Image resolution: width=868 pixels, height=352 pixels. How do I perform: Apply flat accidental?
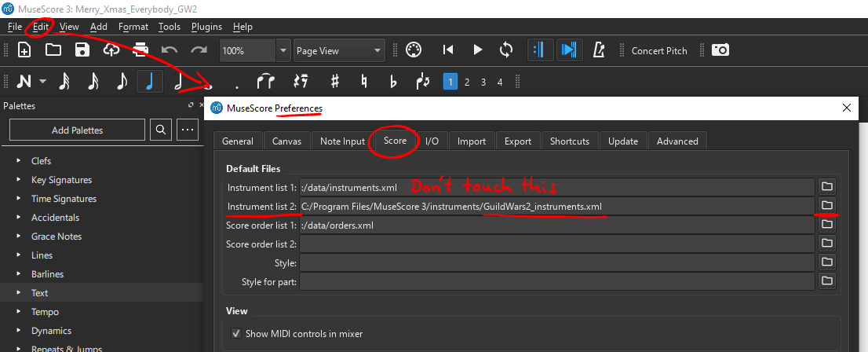coord(394,82)
